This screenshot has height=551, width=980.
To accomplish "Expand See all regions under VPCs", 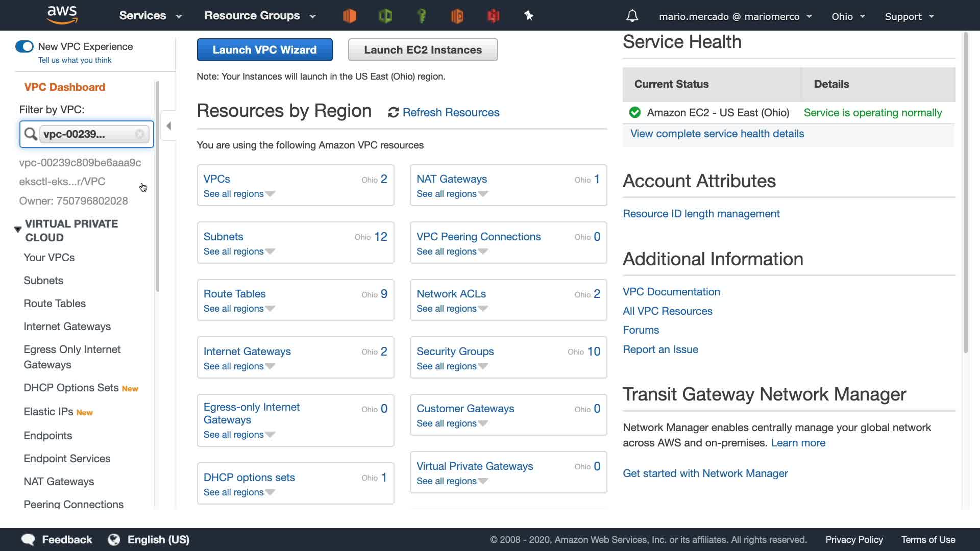I will [239, 194].
